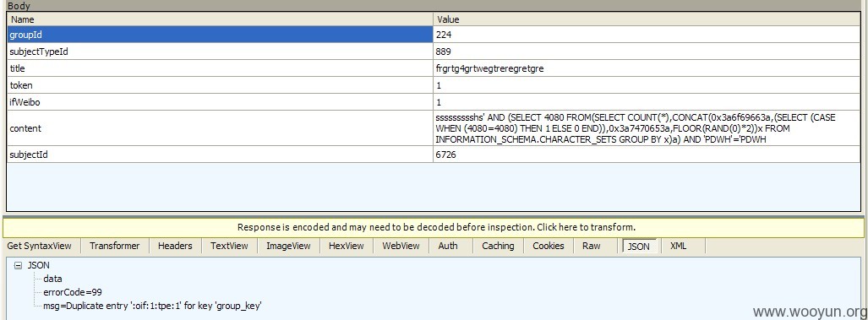Select the errorCode=99 tree node
This screenshot has width=868, height=320.
click(72, 292)
